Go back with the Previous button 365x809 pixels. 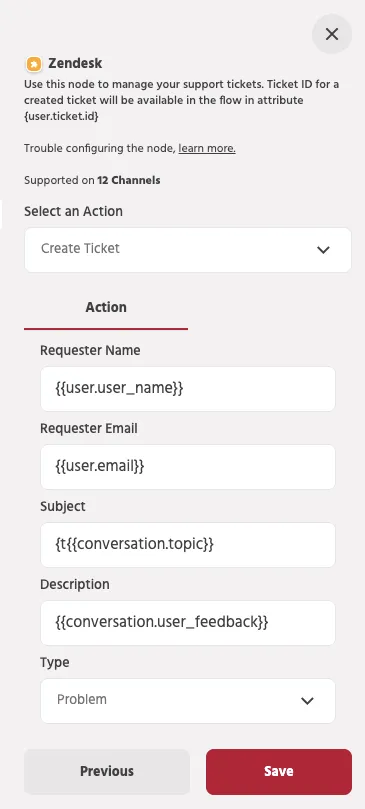click(x=107, y=771)
